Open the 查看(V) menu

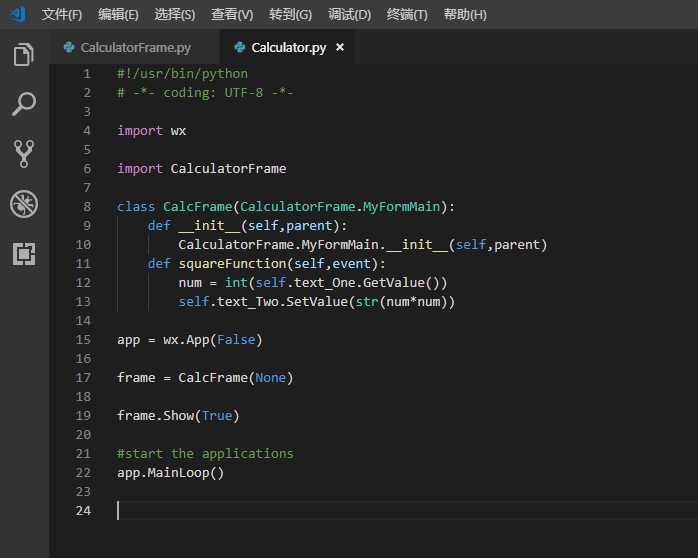(x=232, y=15)
